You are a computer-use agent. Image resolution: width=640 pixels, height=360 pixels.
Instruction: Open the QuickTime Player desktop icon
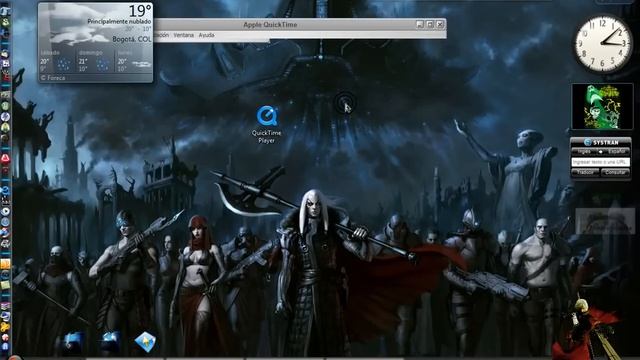pyautogui.click(x=267, y=124)
